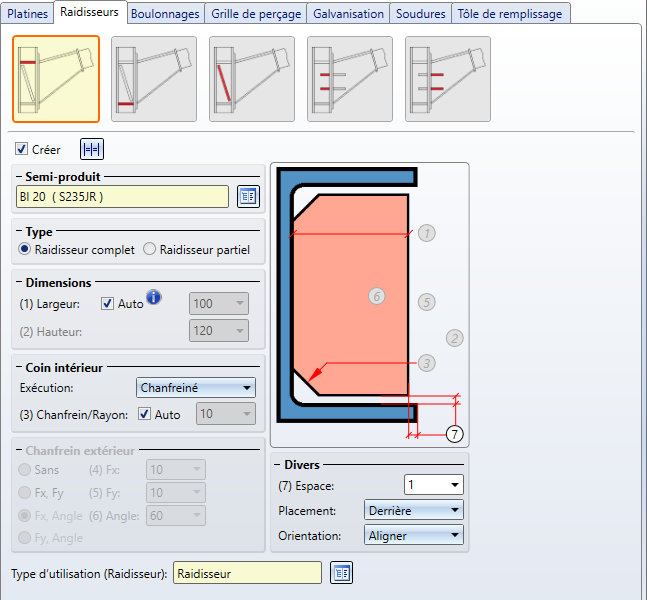Screen dimensions: 647x600
Task: Select the first top horizontal stiffener thumbnail
Action: [x=56, y=79]
